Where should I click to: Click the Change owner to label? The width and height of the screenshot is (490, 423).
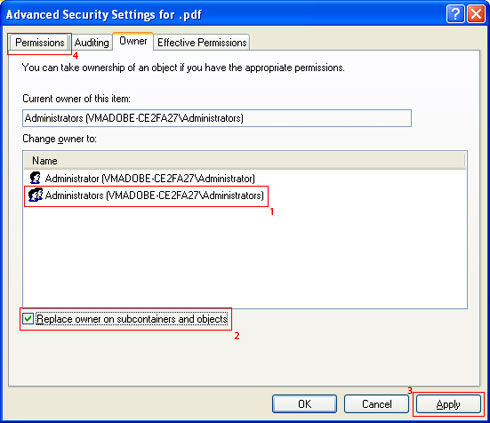tap(59, 139)
